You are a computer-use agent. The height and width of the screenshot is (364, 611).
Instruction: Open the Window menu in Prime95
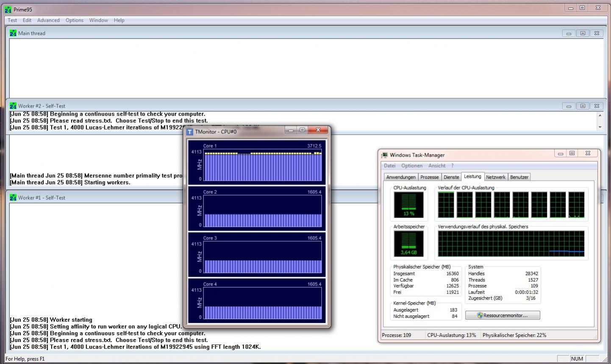pos(98,20)
